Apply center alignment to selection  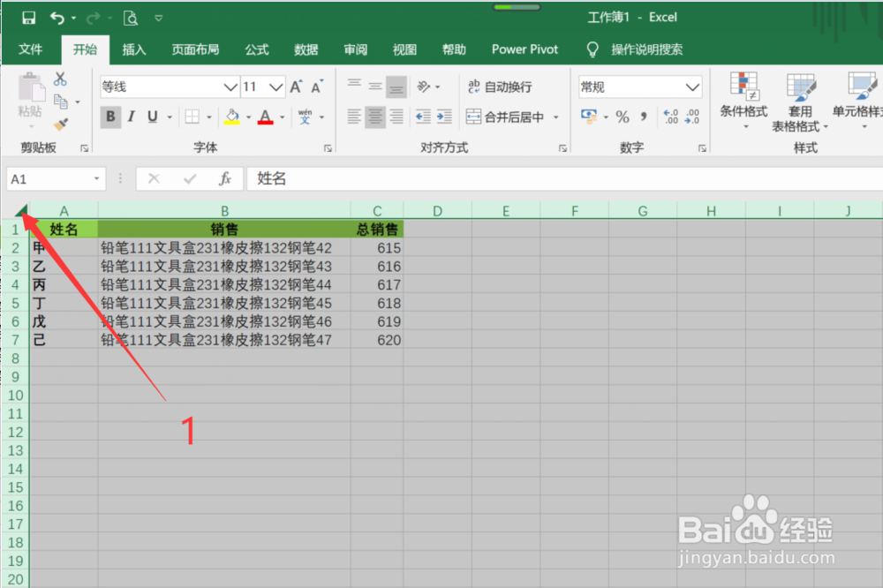374,117
